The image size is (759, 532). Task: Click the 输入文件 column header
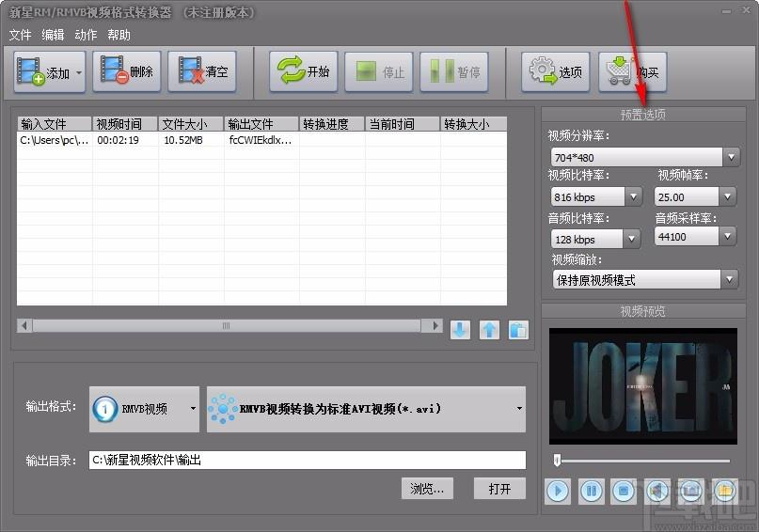55,124
